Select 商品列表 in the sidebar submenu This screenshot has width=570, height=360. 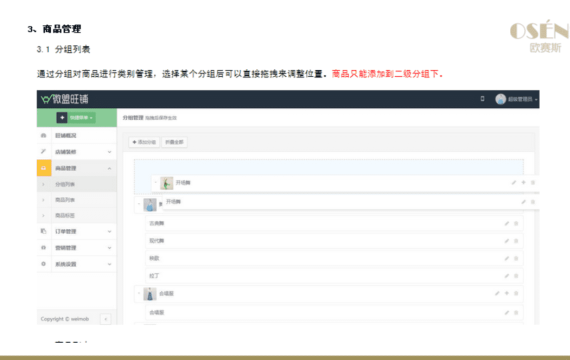click(65, 200)
